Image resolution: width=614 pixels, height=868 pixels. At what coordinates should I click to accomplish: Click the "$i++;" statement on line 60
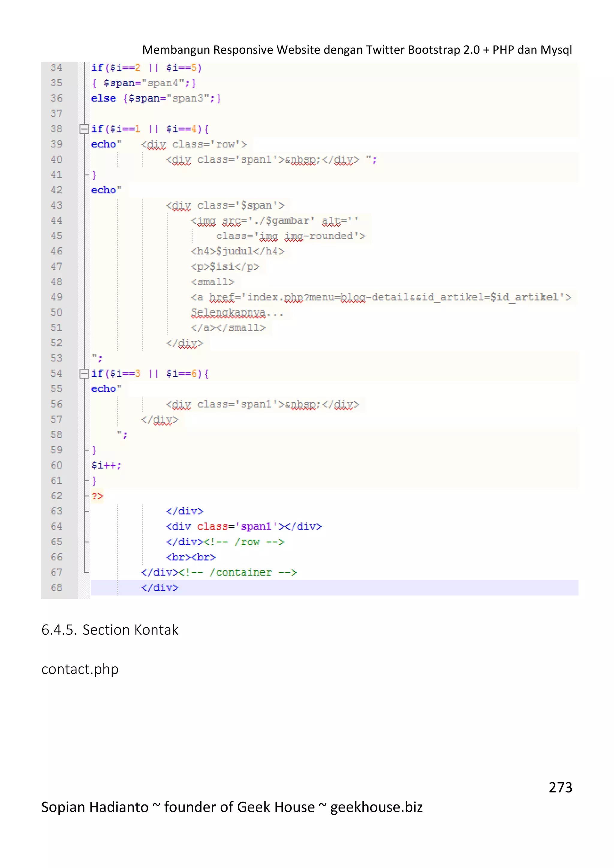(x=106, y=465)
